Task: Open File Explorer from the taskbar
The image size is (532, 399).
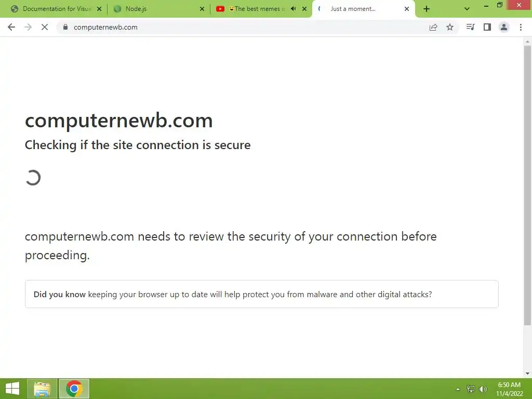Action: 42,389
